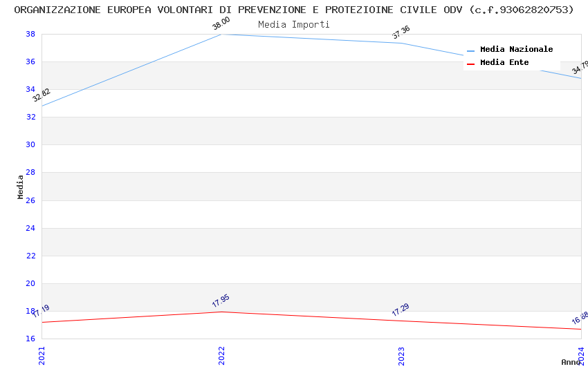Click the 17.29 data label
The image size is (588, 380).
click(401, 310)
